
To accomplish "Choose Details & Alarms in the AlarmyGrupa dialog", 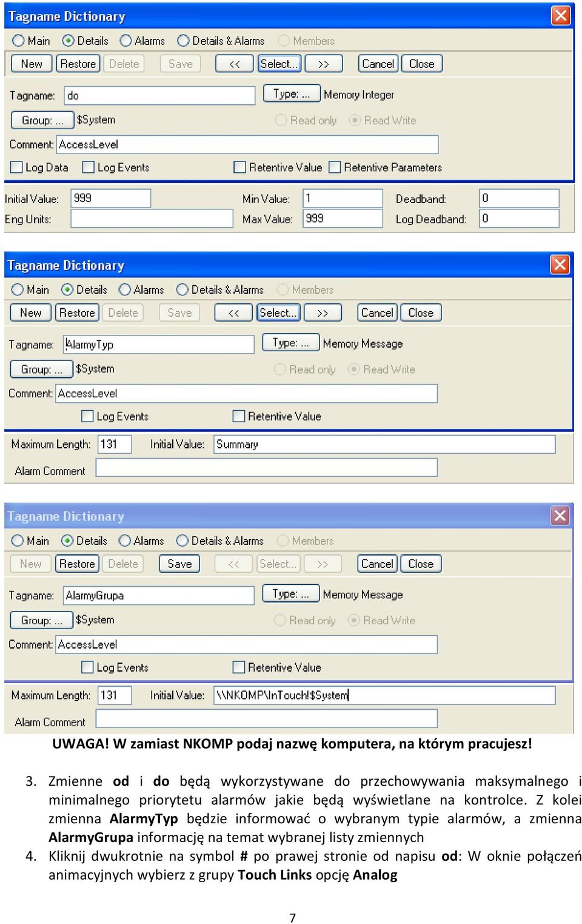I will pos(182,541).
